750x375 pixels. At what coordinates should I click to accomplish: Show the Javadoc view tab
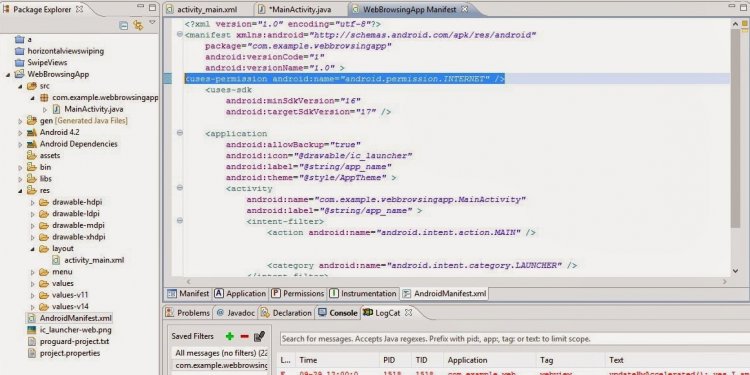(x=236, y=313)
